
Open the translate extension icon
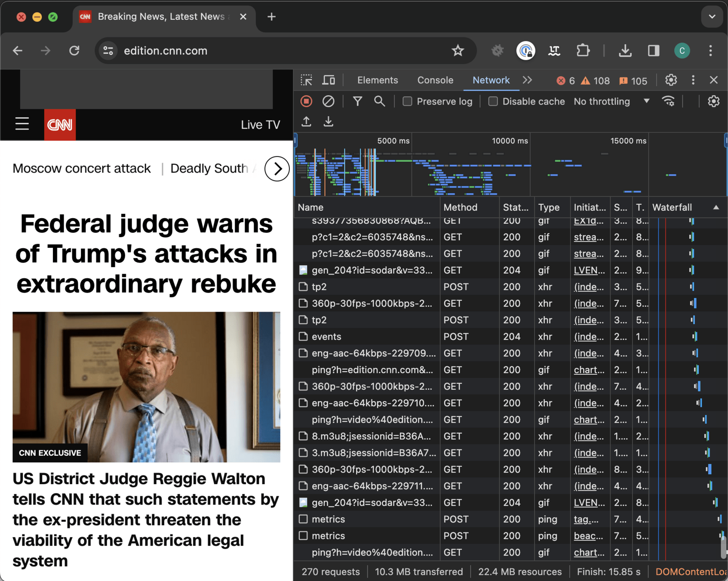[x=554, y=51]
